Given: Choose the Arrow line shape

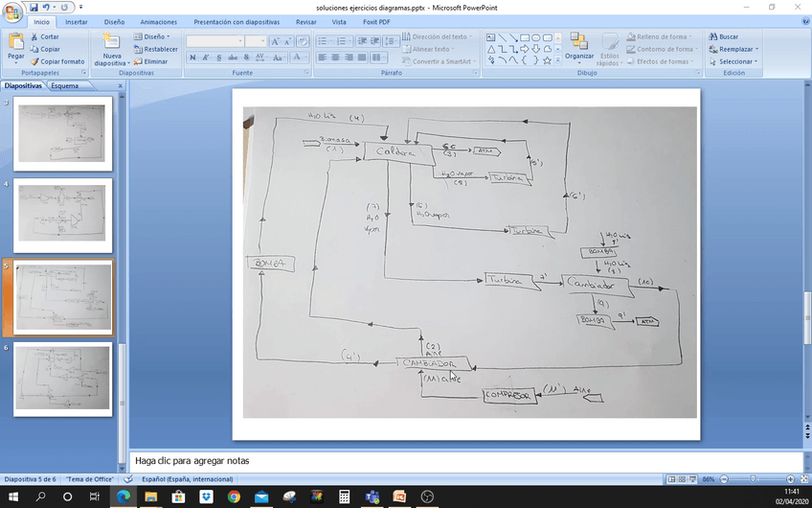Looking at the screenshot, I should pyautogui.click(x=513, y=37).
